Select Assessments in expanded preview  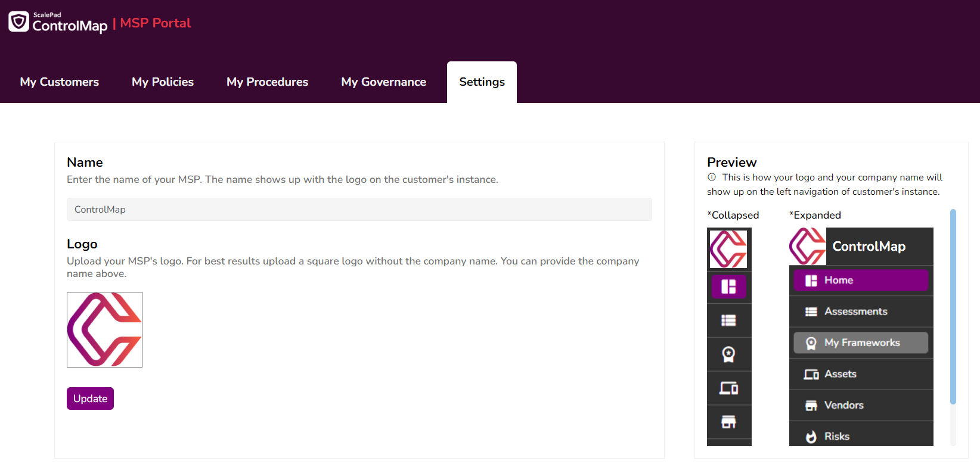click(x=861, y=312)
